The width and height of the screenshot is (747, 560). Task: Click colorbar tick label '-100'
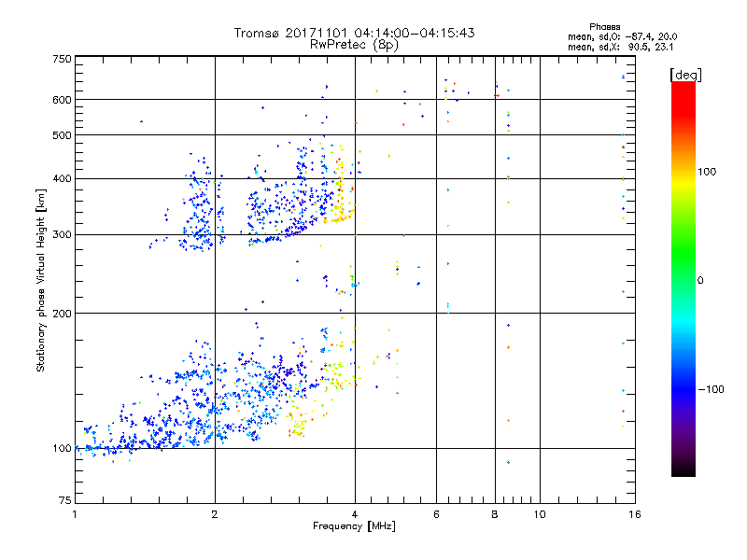pos(711,389)
